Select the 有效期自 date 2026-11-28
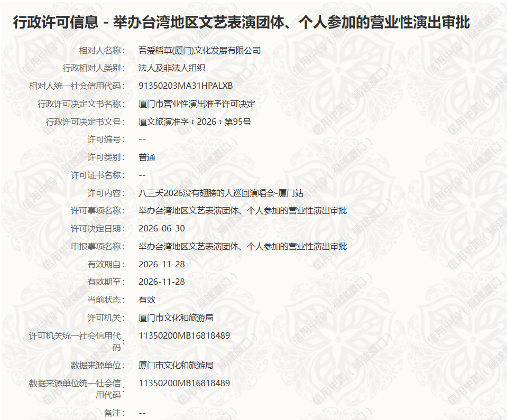Viewport: 507px width, 420px height. [x=162, y=264]
